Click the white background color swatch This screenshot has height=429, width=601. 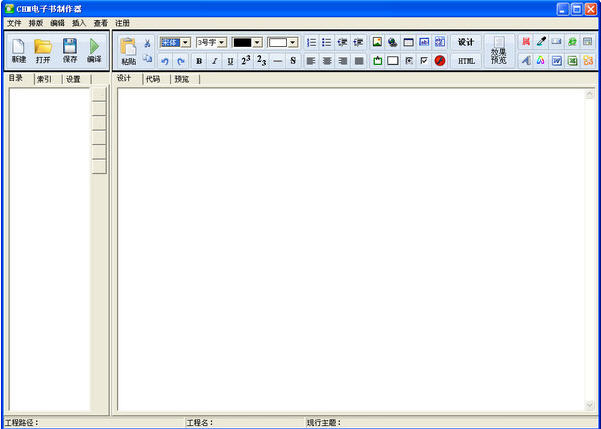(x=278, y=43)
